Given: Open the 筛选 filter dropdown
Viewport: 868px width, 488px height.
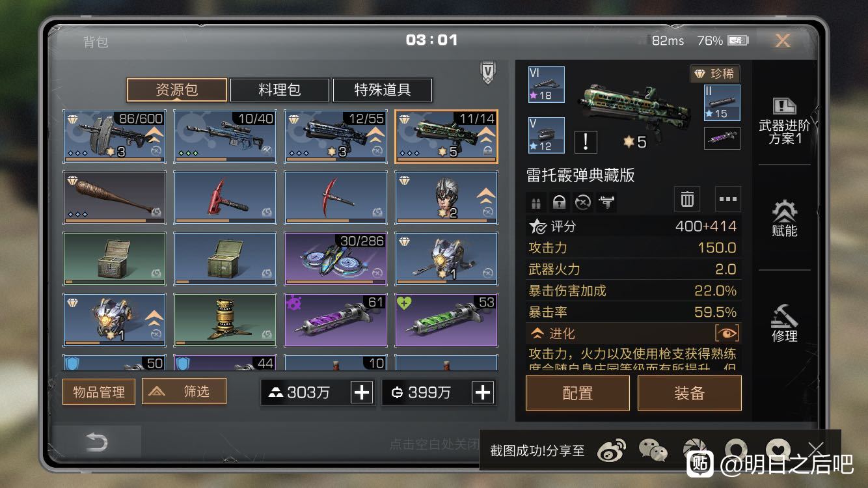Looking at the screenshot, I should [184, 391].
